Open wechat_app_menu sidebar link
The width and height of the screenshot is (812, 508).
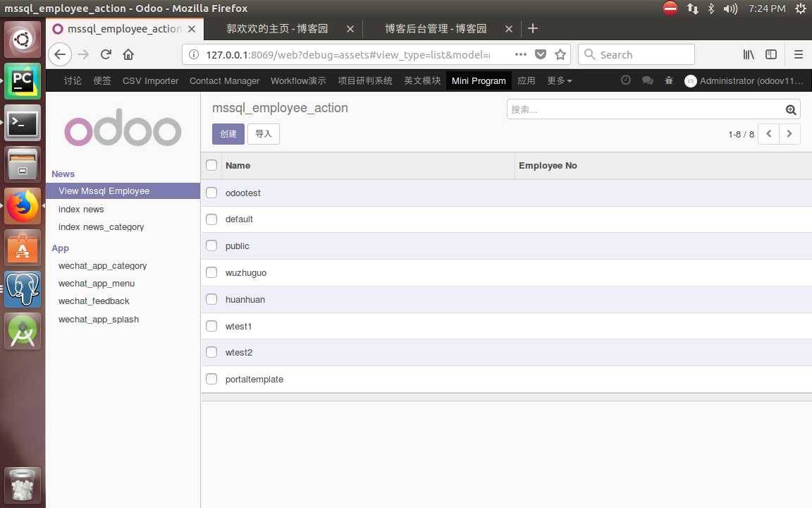pos(97,284)
